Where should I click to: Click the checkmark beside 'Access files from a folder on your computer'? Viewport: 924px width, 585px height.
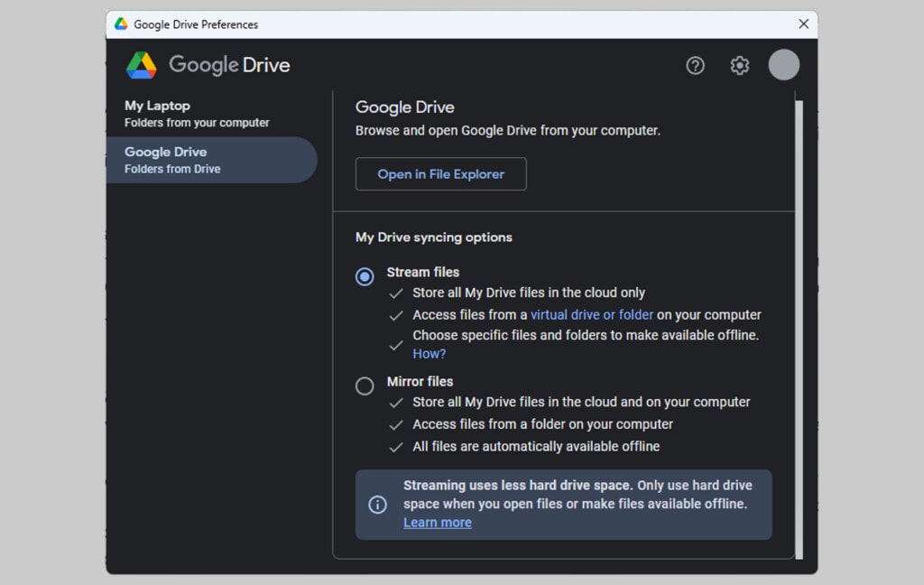(397, 424)
